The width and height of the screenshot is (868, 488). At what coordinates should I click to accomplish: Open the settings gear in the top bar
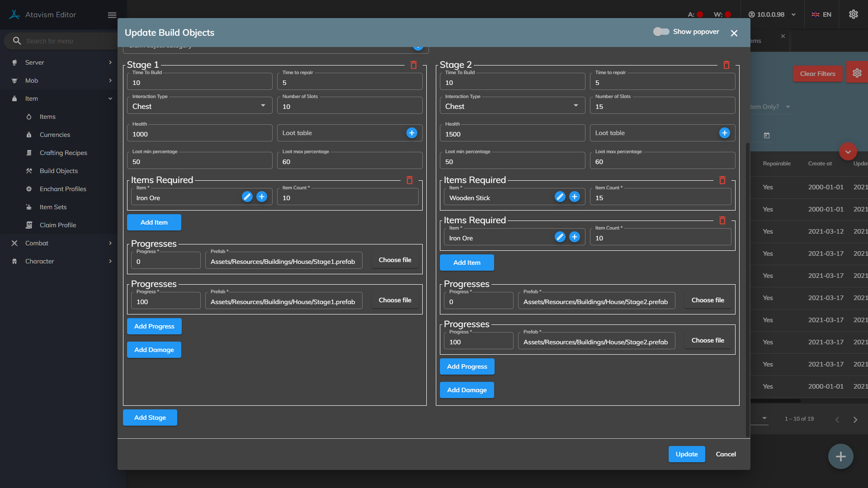(853, 14)
